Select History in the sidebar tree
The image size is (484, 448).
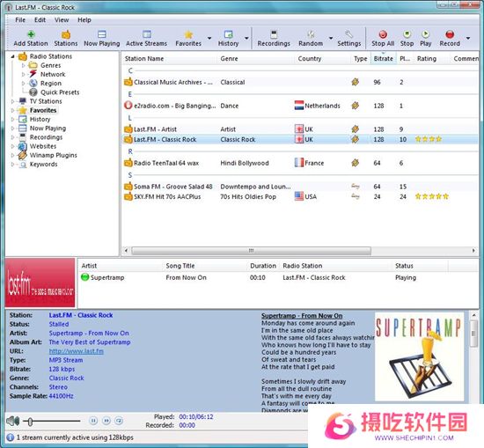pos(40,119)
